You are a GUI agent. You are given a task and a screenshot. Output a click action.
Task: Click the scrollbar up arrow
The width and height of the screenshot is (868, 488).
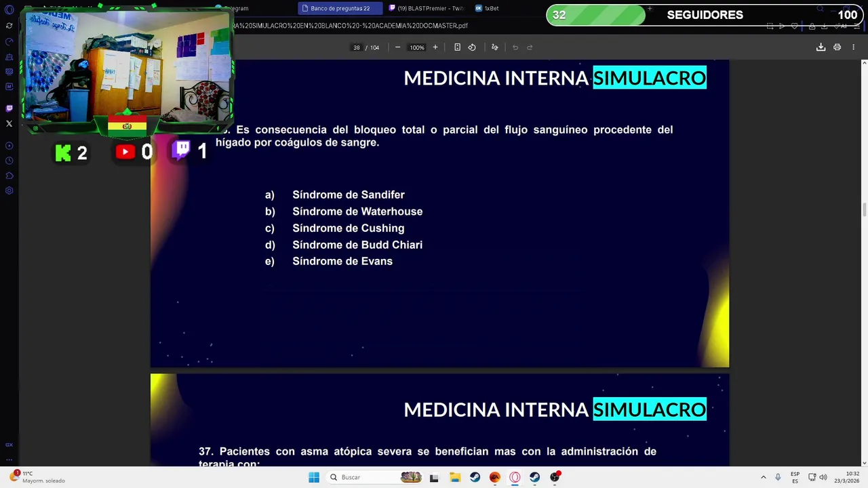point(864,62)
